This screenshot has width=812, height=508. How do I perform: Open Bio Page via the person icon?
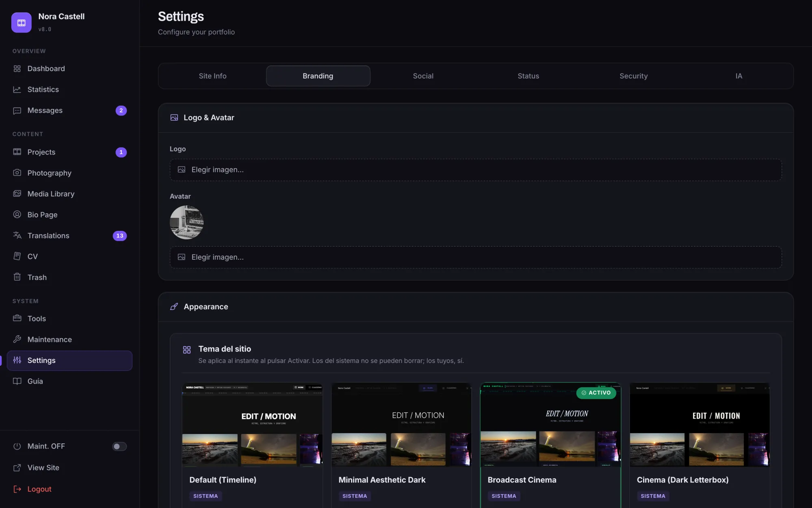click(x=17, y=215)
